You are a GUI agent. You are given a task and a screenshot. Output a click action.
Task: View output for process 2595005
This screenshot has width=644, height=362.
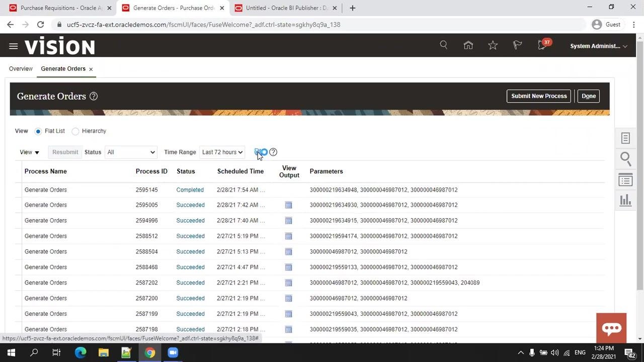point(288,205)
